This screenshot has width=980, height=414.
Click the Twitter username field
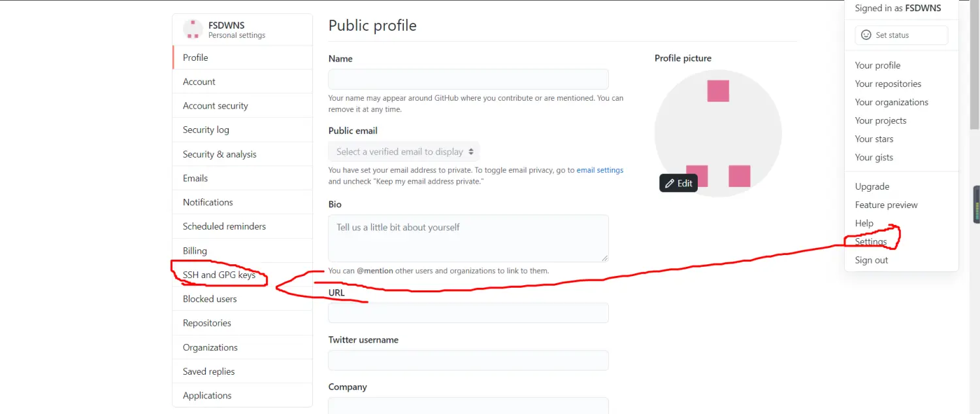click(468, 360)
